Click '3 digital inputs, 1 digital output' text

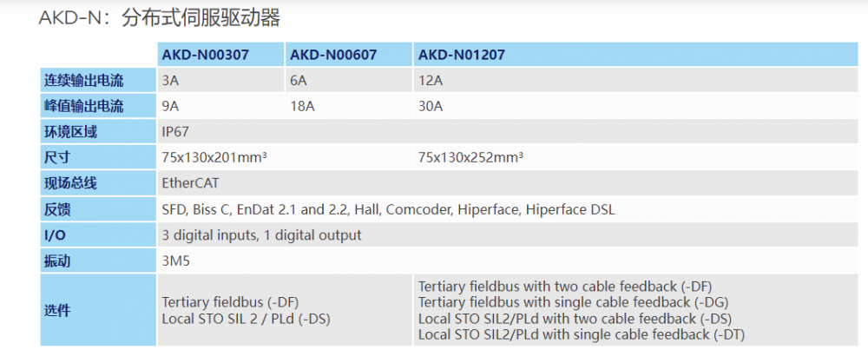pyautogui.click(x=261, y=235)
